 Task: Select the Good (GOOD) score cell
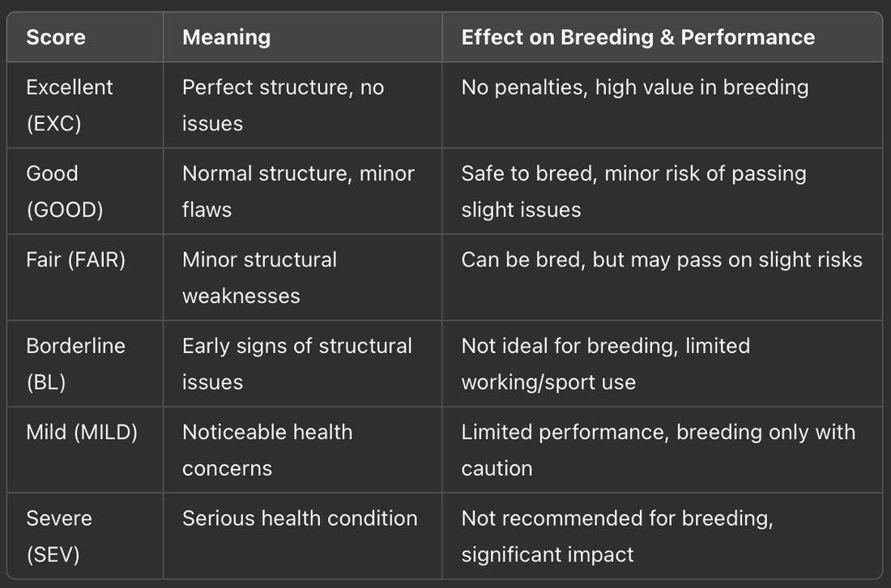point(65,191)
